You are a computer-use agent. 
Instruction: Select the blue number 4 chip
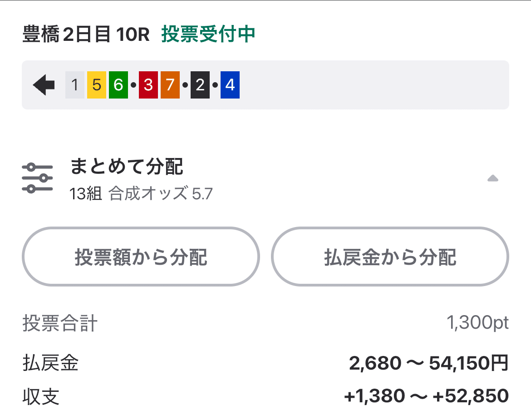[x=230, y=84]
